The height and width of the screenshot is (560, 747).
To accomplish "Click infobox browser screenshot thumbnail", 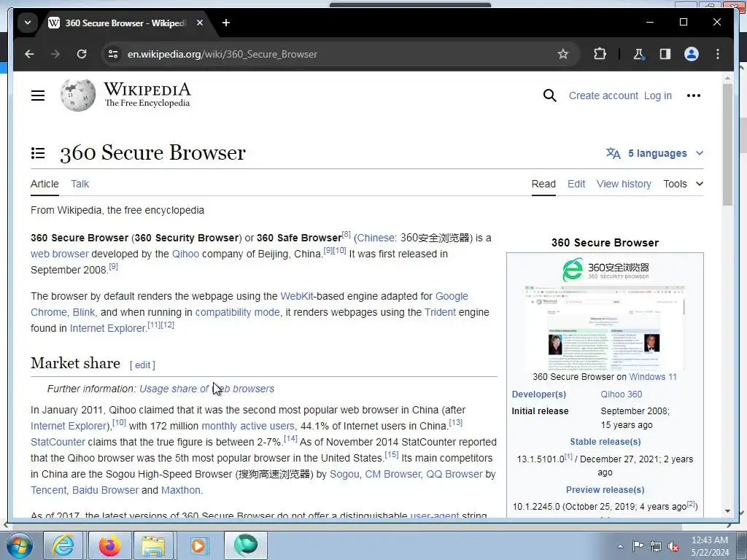I will tap(605, 327).
